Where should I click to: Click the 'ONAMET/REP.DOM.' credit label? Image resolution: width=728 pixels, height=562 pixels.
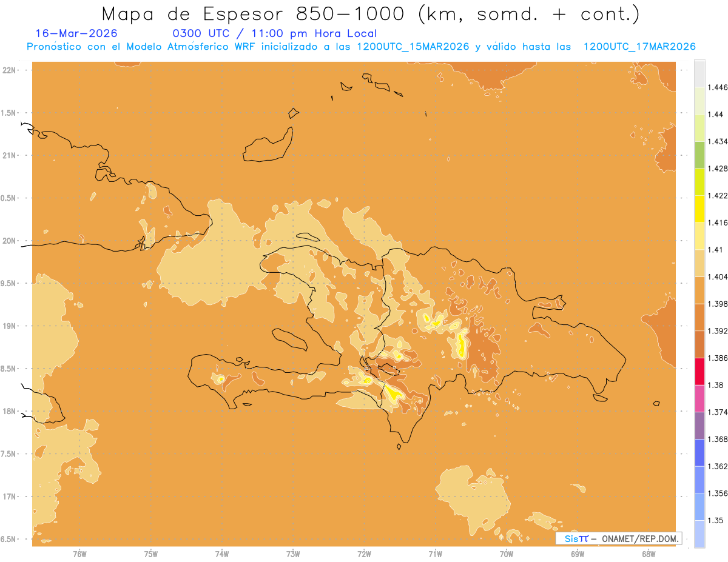tap(639, 538)
